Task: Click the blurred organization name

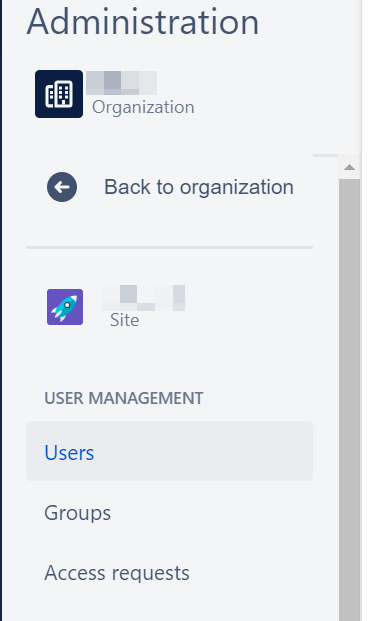Action: point(121,83)
